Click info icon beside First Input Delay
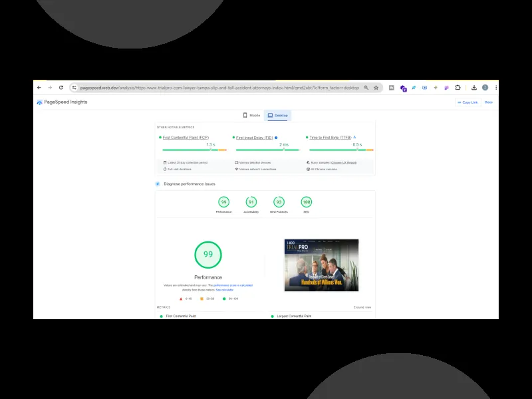This screenshot has width=532, height=399. (x=276, y=138)
